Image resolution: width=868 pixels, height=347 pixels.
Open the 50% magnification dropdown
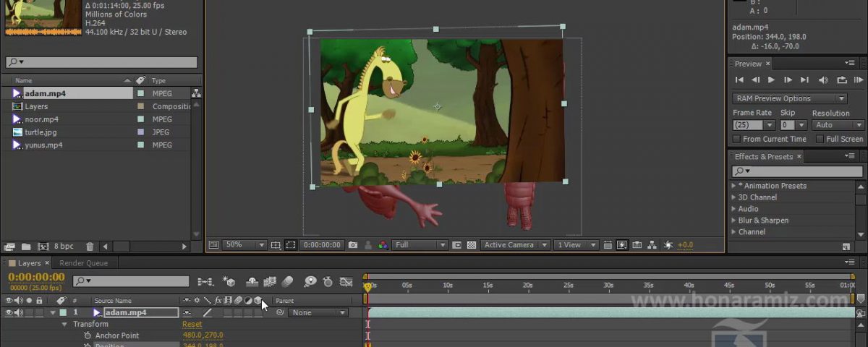[x=244, y=245]
